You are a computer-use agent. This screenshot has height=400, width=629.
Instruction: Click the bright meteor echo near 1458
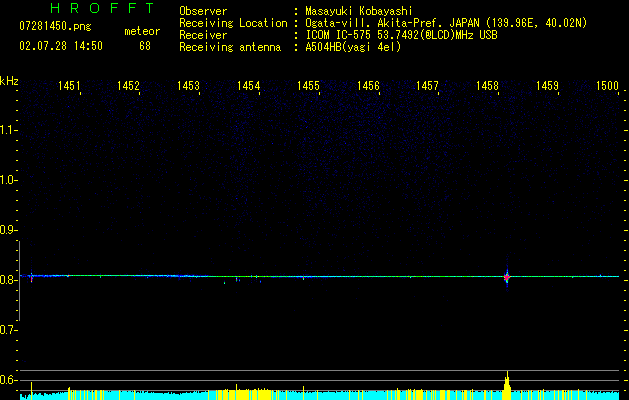click(x=507, y=277)
